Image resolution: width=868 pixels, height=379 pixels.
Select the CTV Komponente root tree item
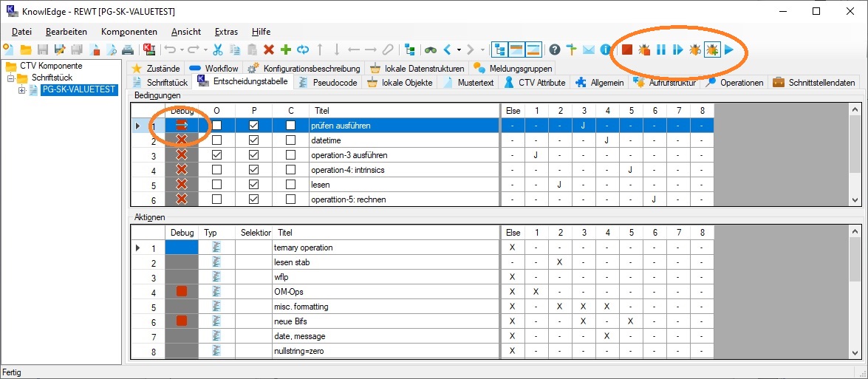[x=51, y=66]
